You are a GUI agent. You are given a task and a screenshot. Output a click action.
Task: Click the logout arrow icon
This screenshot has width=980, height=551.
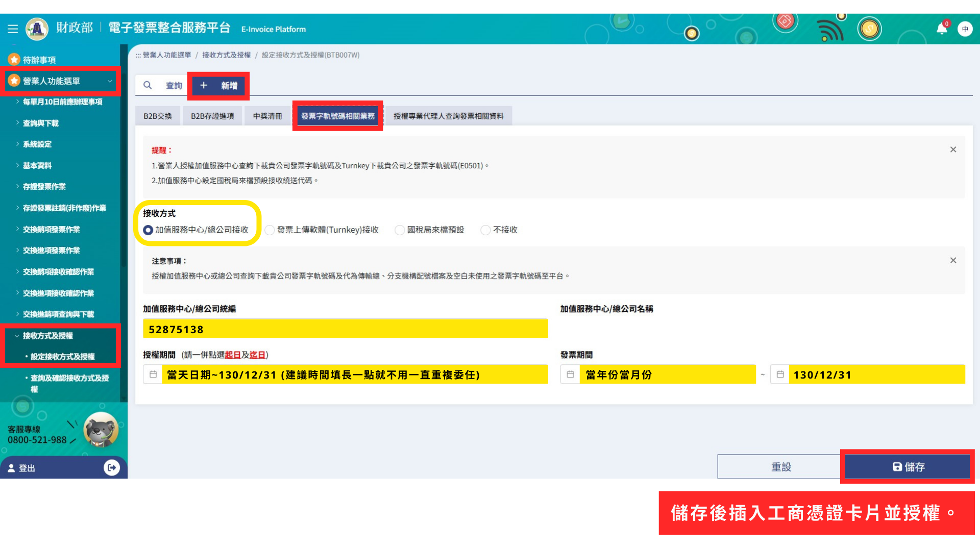[x=111, y=467]
